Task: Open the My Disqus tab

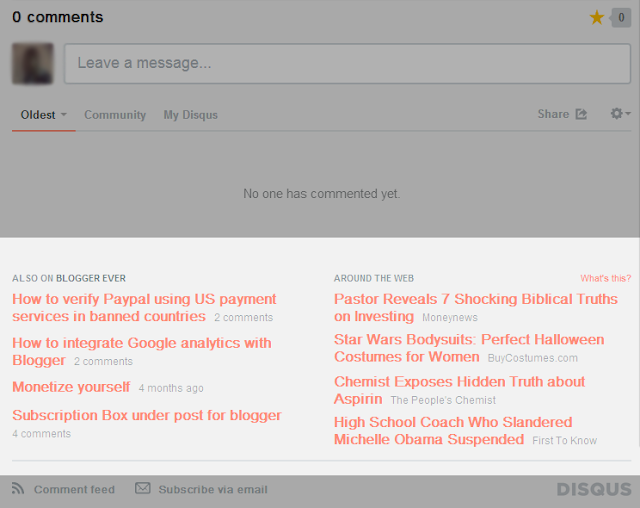Action: click(x=191, y=115)
